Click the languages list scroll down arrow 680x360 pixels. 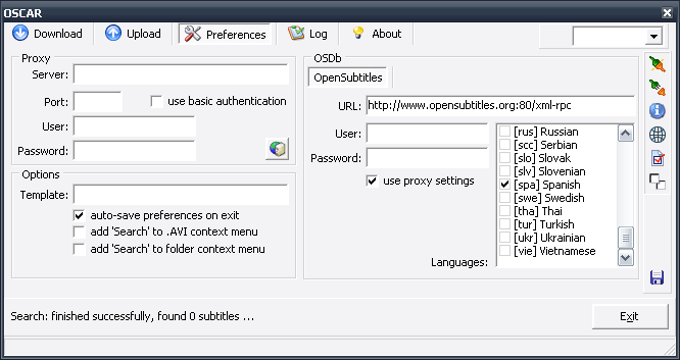tap(625, 258)
